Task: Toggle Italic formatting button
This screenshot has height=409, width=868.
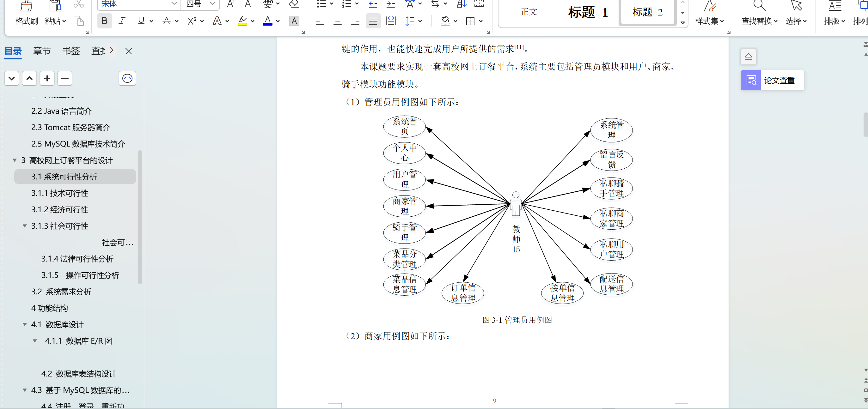Action: click(x=122, y=21)
